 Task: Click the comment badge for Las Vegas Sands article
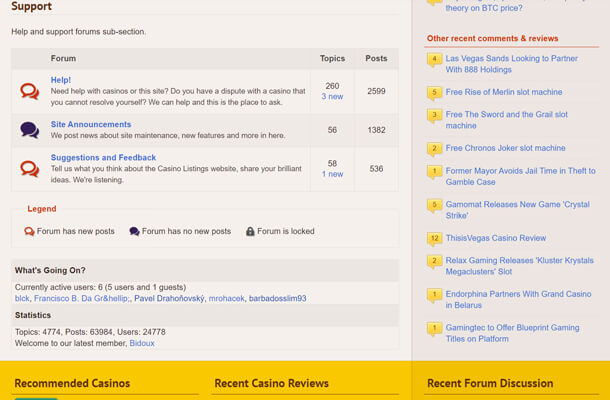435,60
